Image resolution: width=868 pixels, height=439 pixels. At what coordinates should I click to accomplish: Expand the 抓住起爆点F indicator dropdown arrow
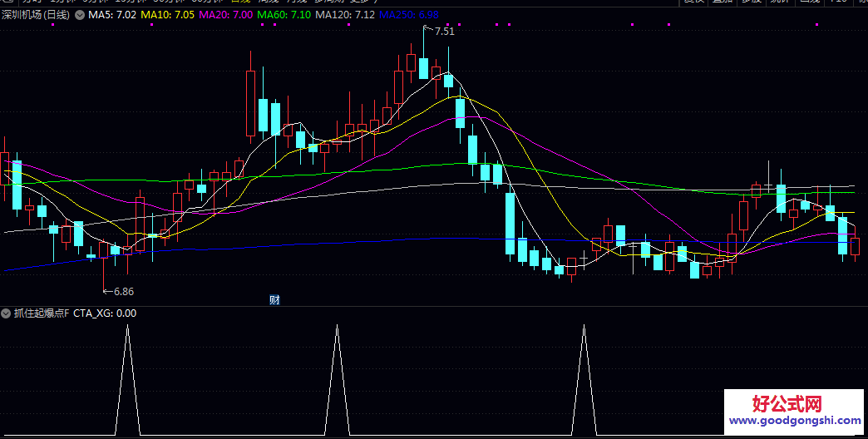[x=7, y=313]
